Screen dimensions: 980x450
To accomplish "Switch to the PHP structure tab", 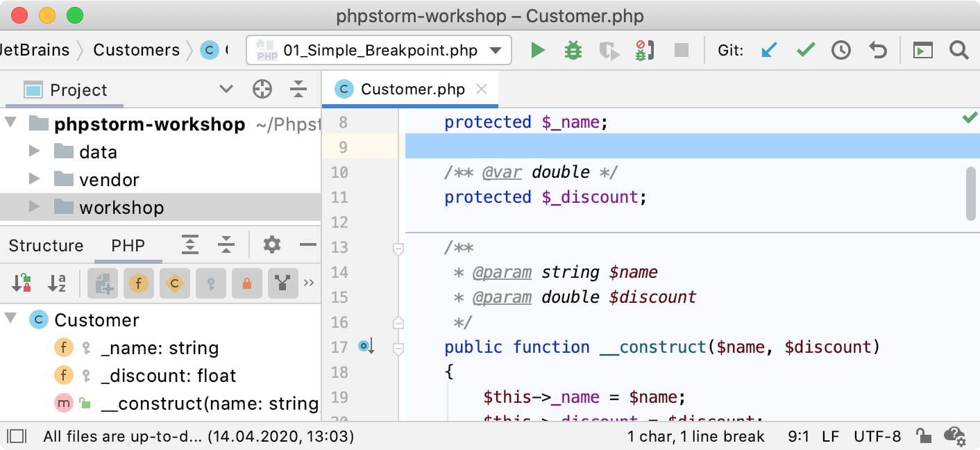I will click(128, 246).
